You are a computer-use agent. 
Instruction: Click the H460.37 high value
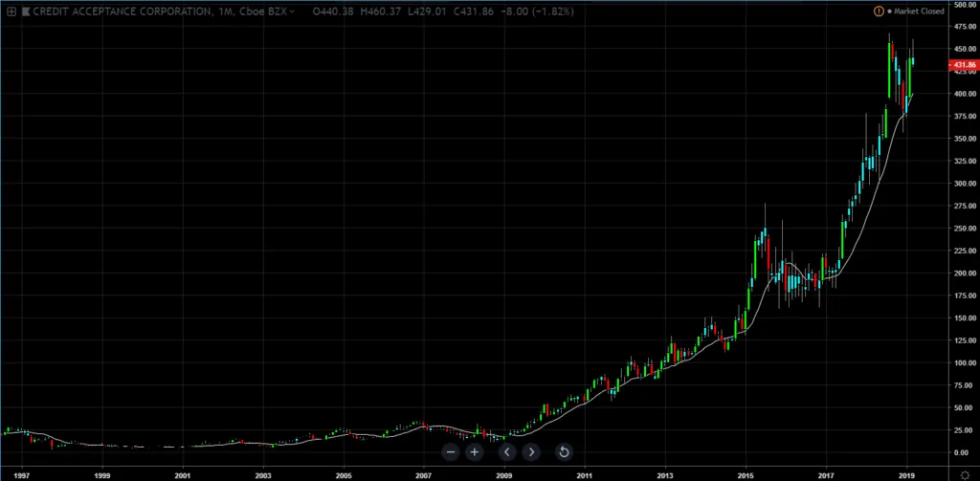pos(382,11)
